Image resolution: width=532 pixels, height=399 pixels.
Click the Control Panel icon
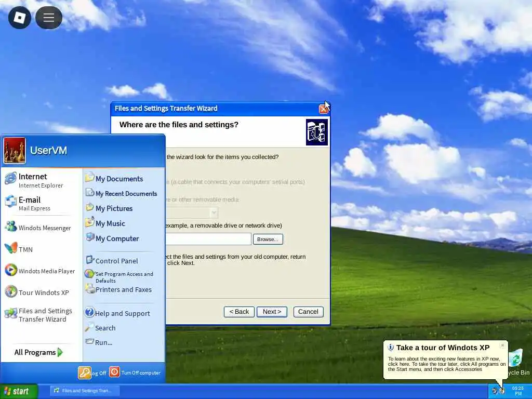click(89, 260)
